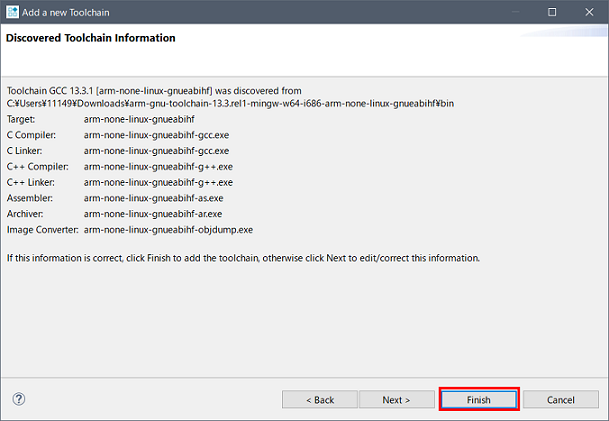Click the application icon in the title bar

[x=12, y=12]
